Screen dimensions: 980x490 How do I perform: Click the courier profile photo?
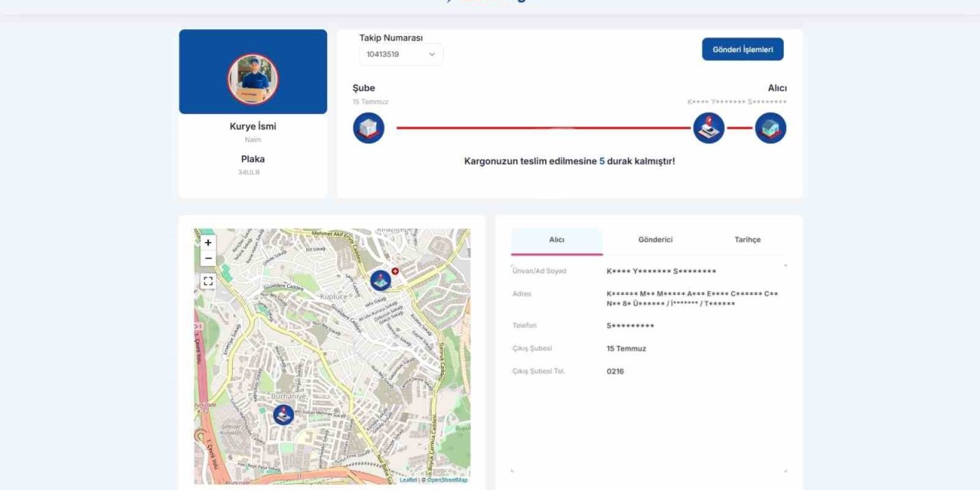(x=253, y=80)
